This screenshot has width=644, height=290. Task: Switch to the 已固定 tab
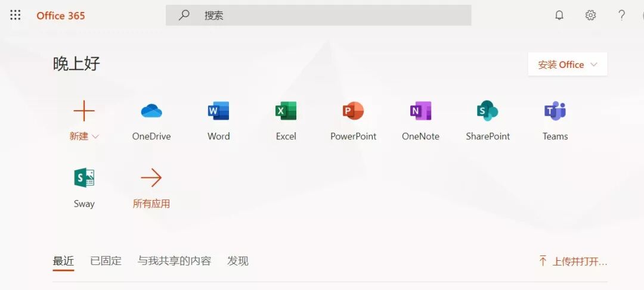[106, 261]
